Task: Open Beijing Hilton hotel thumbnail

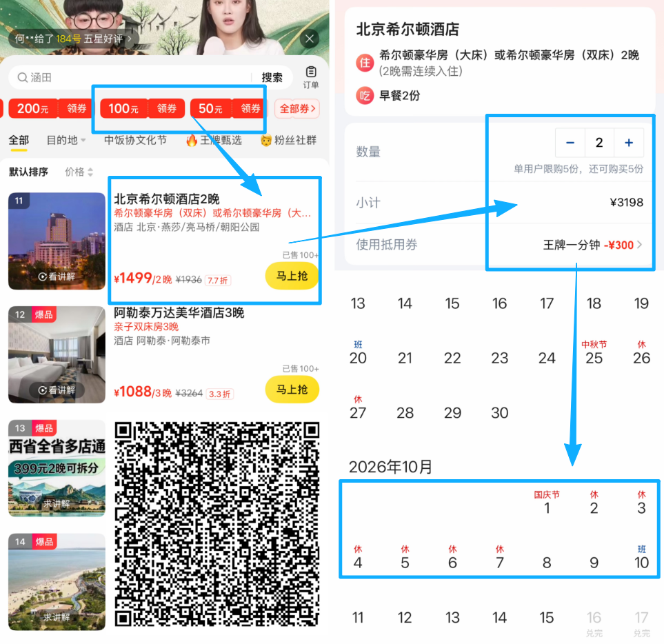Action: pyautogui.click(x=57, y=241)
